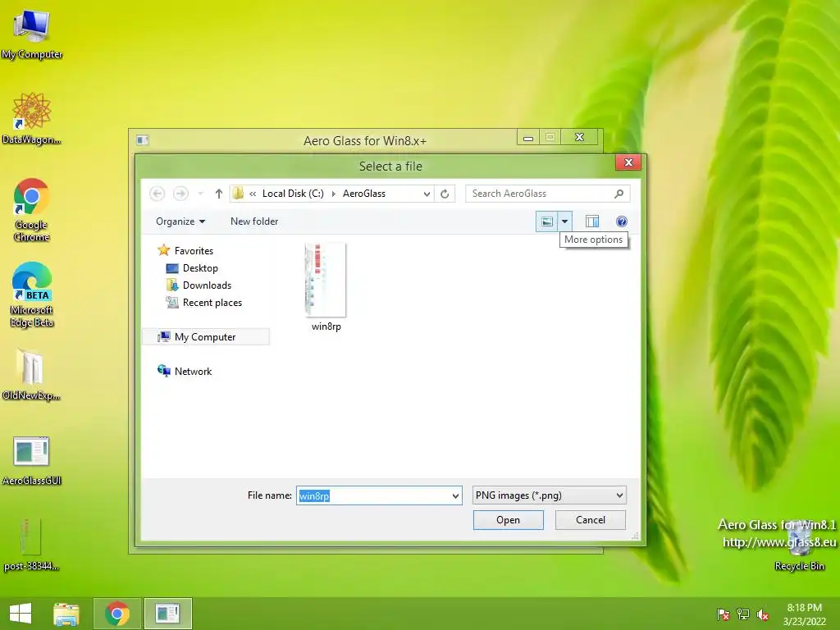Click the Open button
The image size is (840, 630).
point(509,519)
